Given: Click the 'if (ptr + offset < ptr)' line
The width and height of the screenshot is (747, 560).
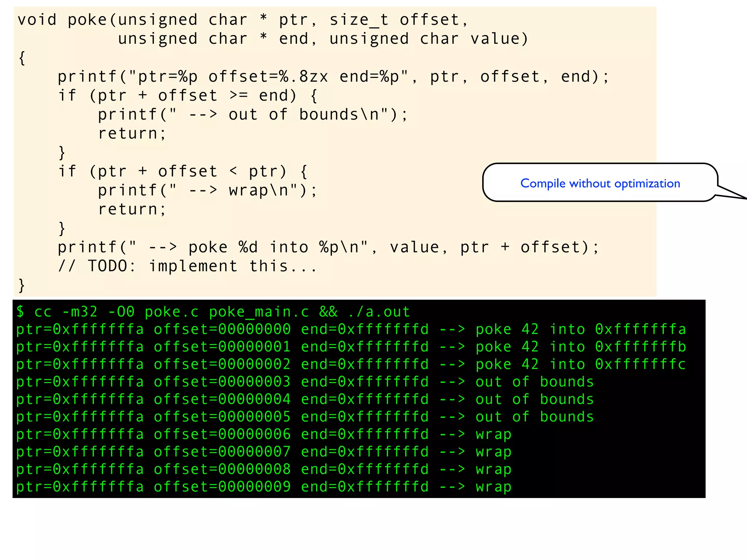Looking at the screenshot, I should point(182,171).
